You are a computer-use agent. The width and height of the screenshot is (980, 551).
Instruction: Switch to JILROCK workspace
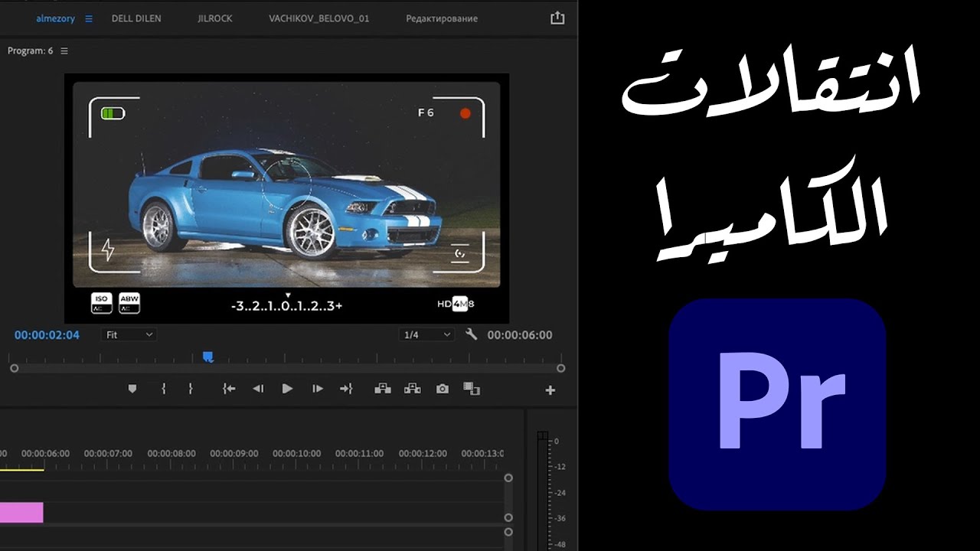point(215,18)
